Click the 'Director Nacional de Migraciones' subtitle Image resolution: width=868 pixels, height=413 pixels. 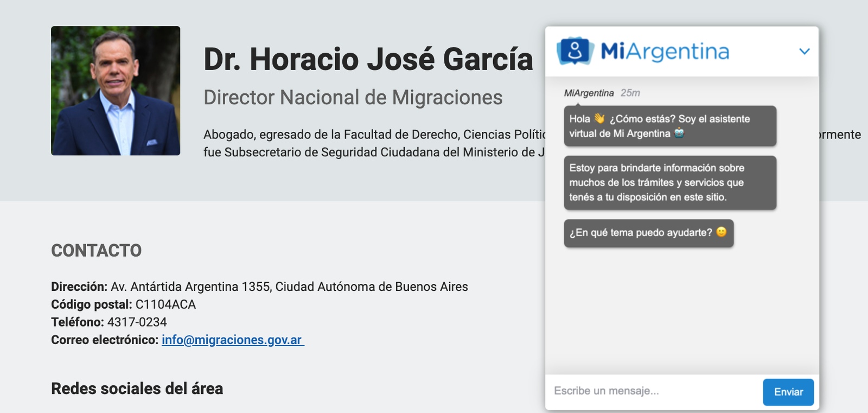(353, 98)
